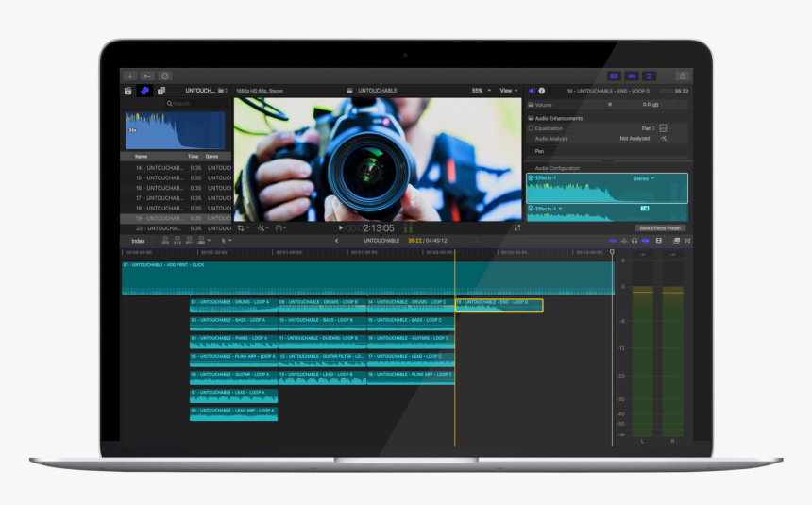Toggle the audio skimming icon

[623, 241]
